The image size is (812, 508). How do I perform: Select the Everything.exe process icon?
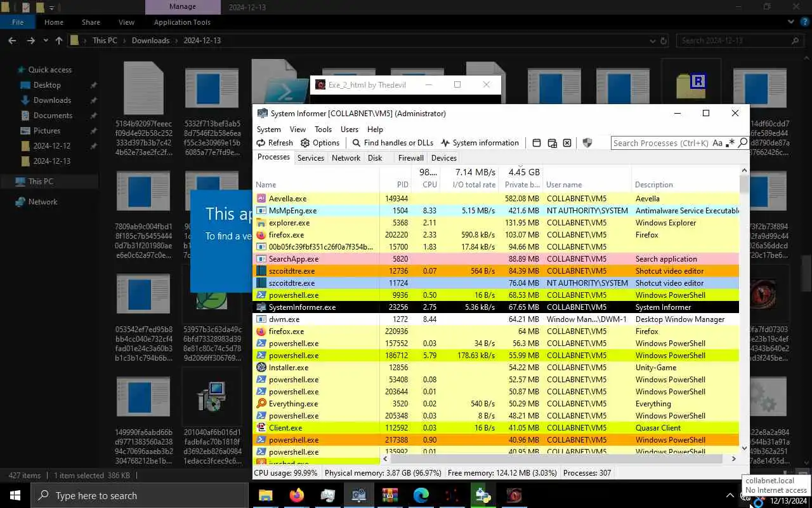(261, 404)
